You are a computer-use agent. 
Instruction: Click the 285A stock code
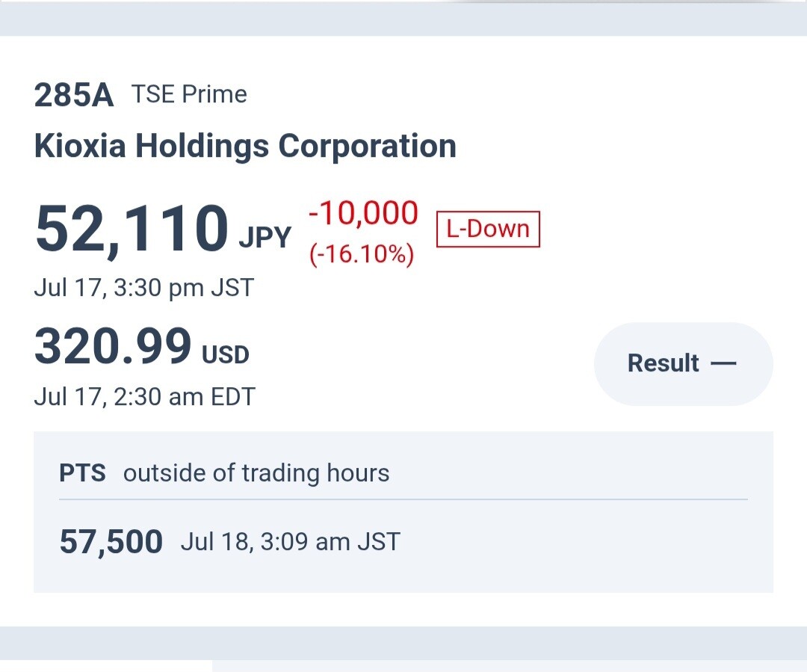[73, 95]
